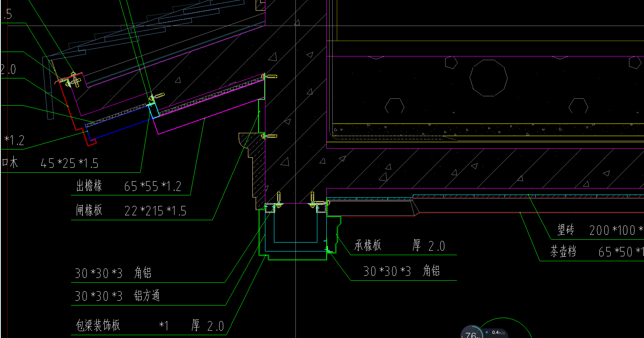The width and height of the screenshot is (644, 338).
Task: Select the 出檐椽 65*55*1.2 label
Action: (x=129, y=186)
